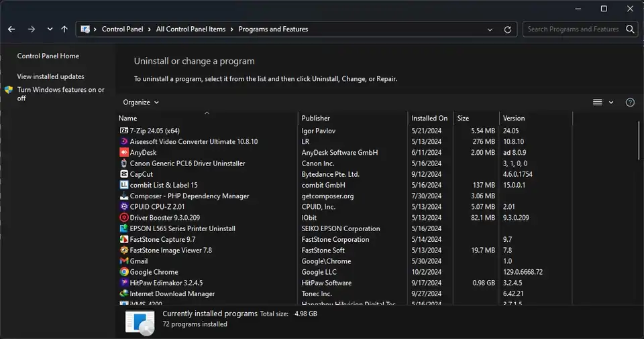Click the Internet Download Manager icon
Image resolution: width=644 pixels, height=339 pixels.
tap(123, 293)
